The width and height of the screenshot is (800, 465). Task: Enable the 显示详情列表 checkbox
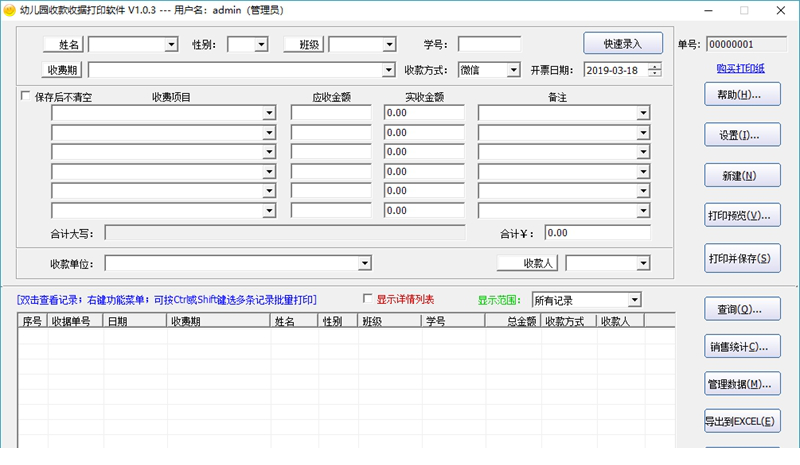click(x=368, y=299)
